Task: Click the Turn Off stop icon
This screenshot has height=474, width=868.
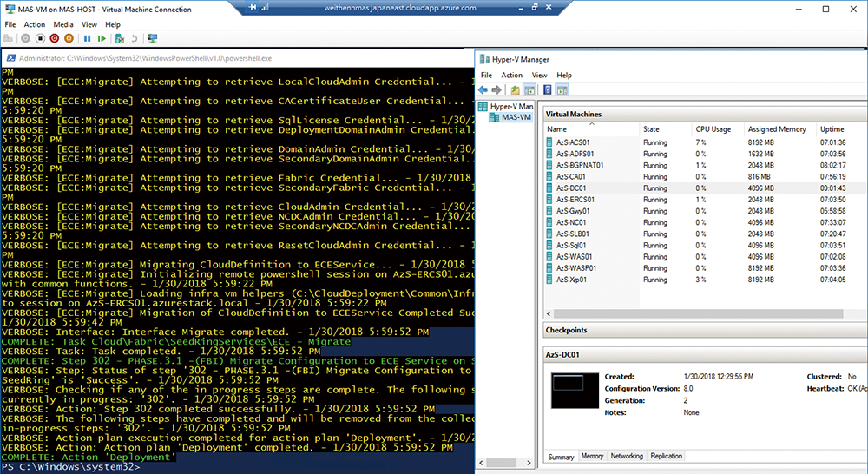Action: pos(39,39)
